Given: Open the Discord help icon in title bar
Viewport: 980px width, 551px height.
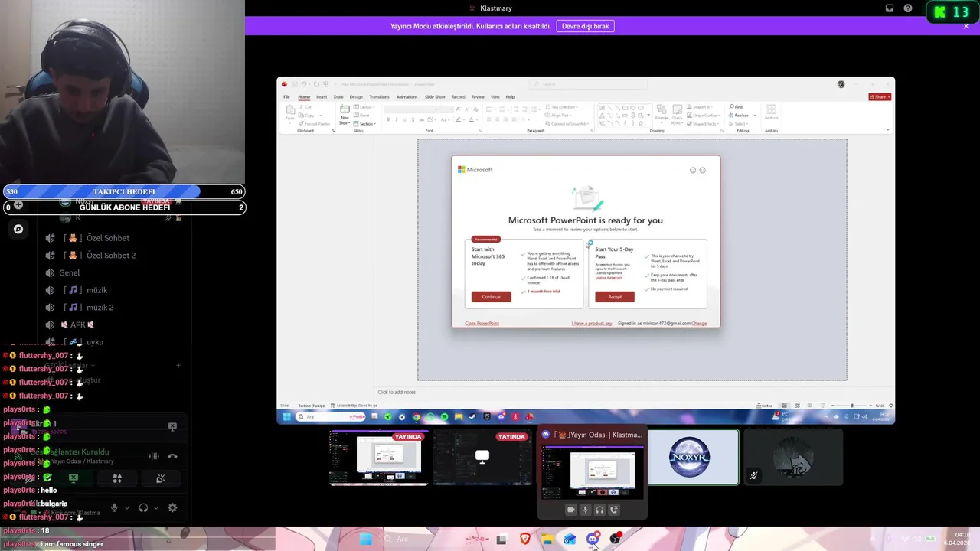Looking at the screenshot, I should [908, 8].
